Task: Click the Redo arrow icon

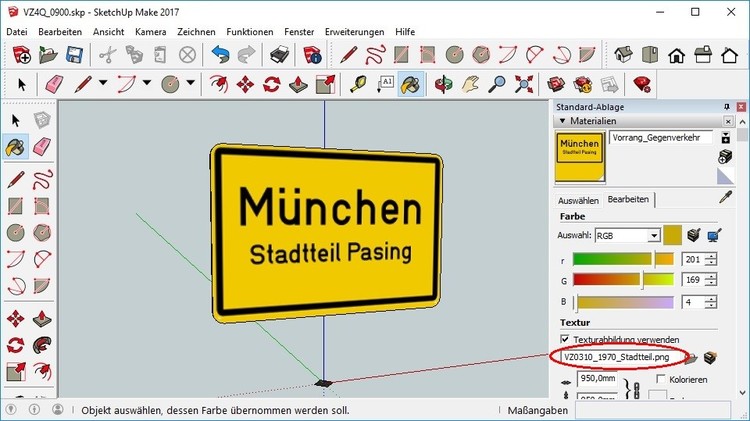Action: (246, 55)
